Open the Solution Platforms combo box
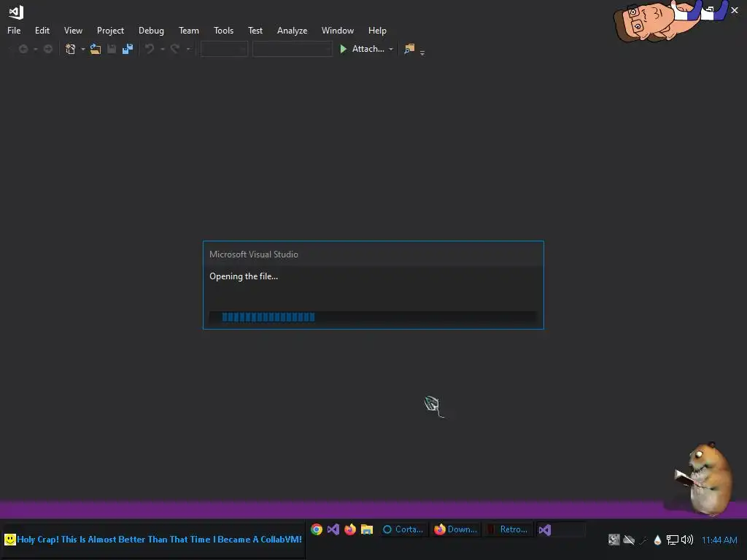747x560 pixels. [292, 49]
